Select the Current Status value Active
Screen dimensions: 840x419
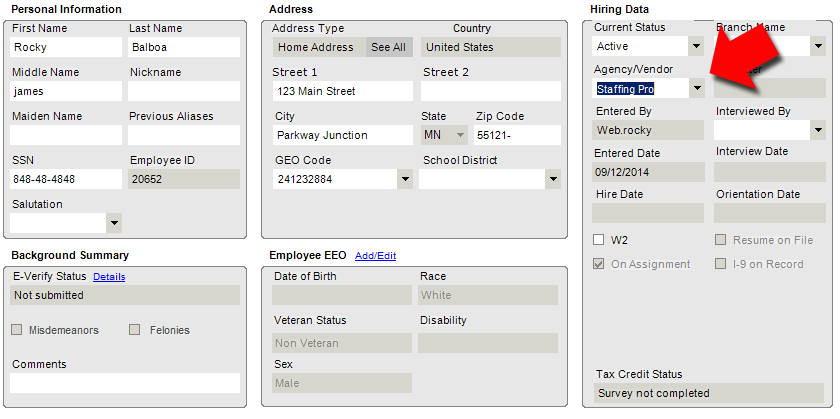coord(640,46)
